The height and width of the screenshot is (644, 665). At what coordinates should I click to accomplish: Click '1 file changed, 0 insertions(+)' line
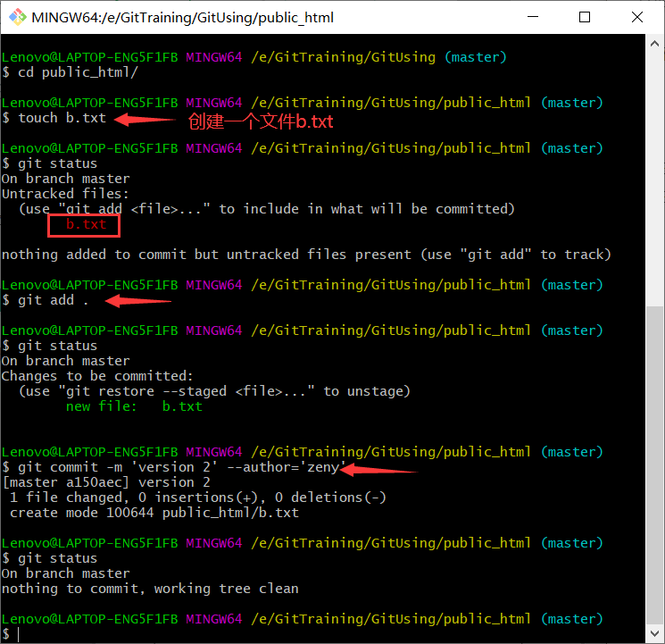(x=197, y=498)
